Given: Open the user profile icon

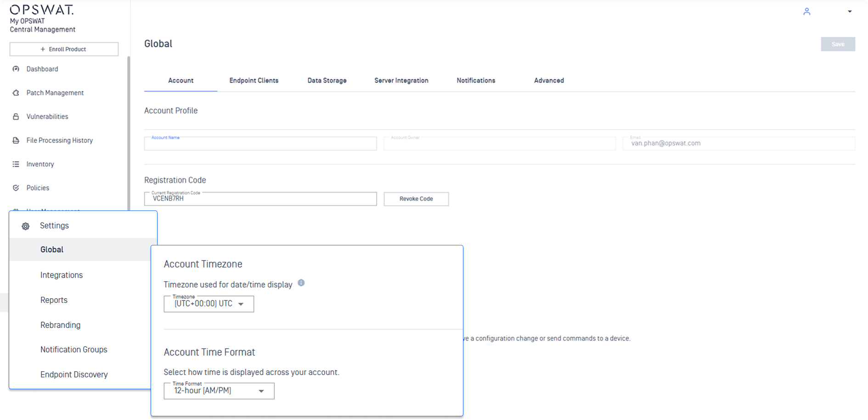Looking at the screenshot, I should coord(806,11).
